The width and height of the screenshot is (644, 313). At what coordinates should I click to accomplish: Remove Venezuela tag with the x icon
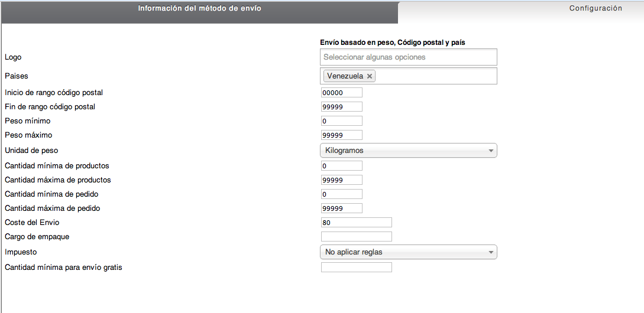coord(369,76)
